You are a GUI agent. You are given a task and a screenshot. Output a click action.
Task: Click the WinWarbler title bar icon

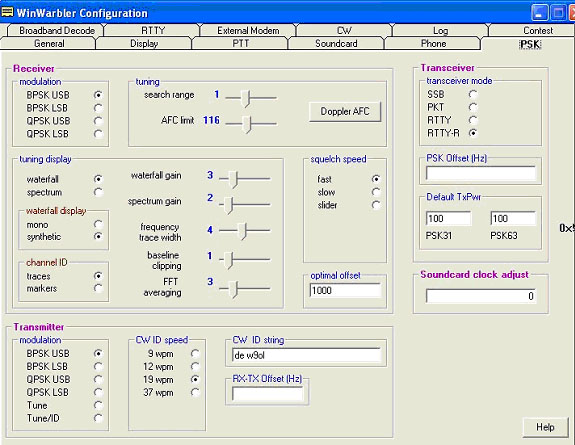coord(7,12)
